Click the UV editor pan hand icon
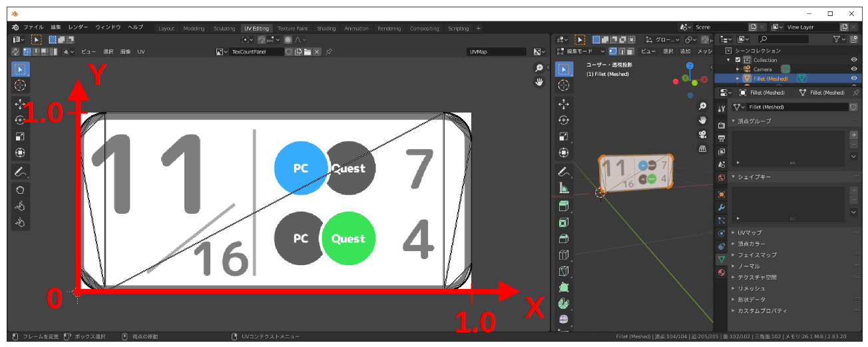 tap(539, 82)
